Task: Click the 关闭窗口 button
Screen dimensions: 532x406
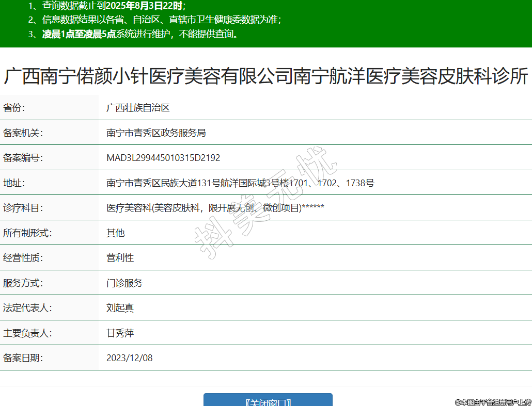Action: (x=268, y=401)
